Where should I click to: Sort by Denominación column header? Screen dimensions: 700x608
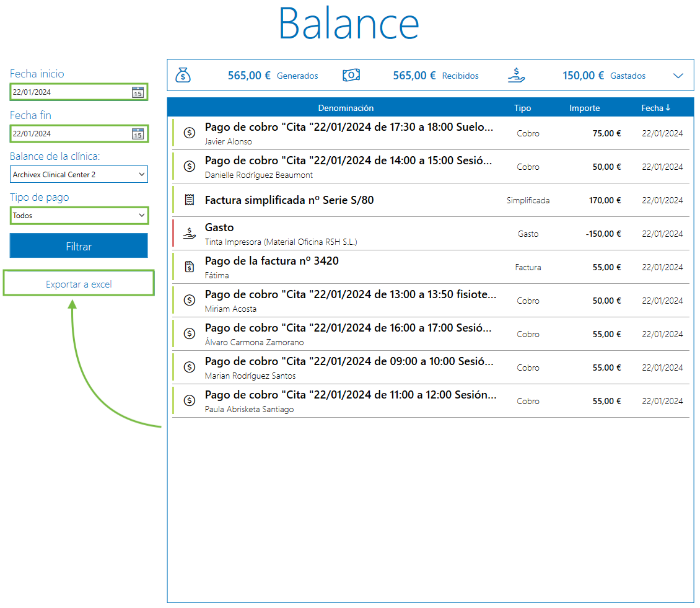(346, 108)
